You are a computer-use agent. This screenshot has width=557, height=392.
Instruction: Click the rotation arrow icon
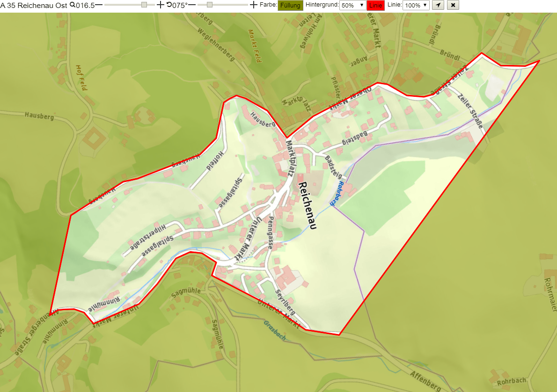[169, 5]
